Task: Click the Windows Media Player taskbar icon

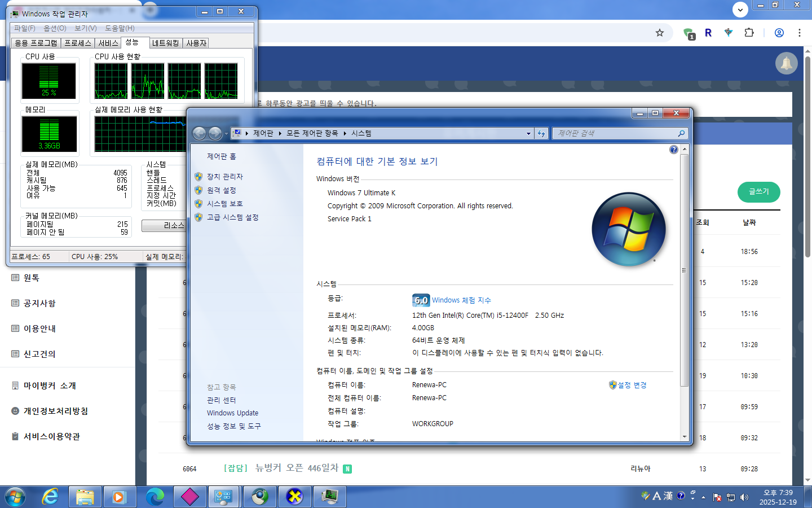Action: (119, 497)
